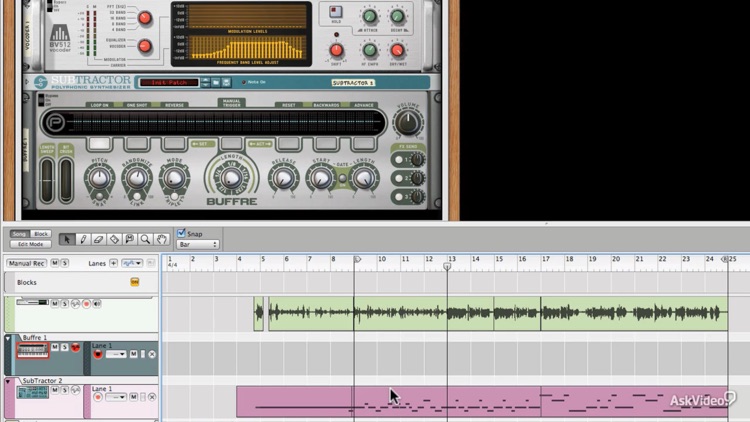
Task: Click the Buffre SET arrow button
Action: point(203,144)
